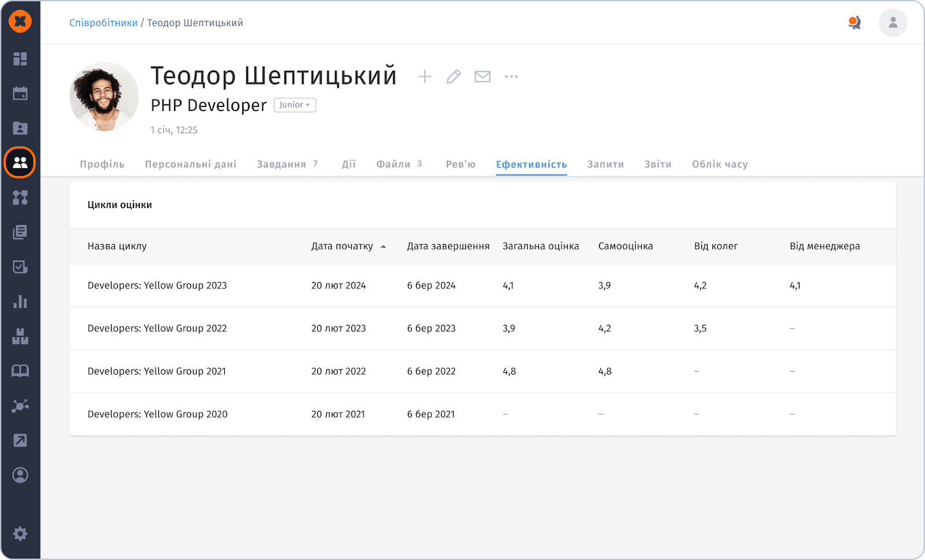Open the three-dots more options menu
This screenshot has height=560, width=925.
tap(511, 77)
